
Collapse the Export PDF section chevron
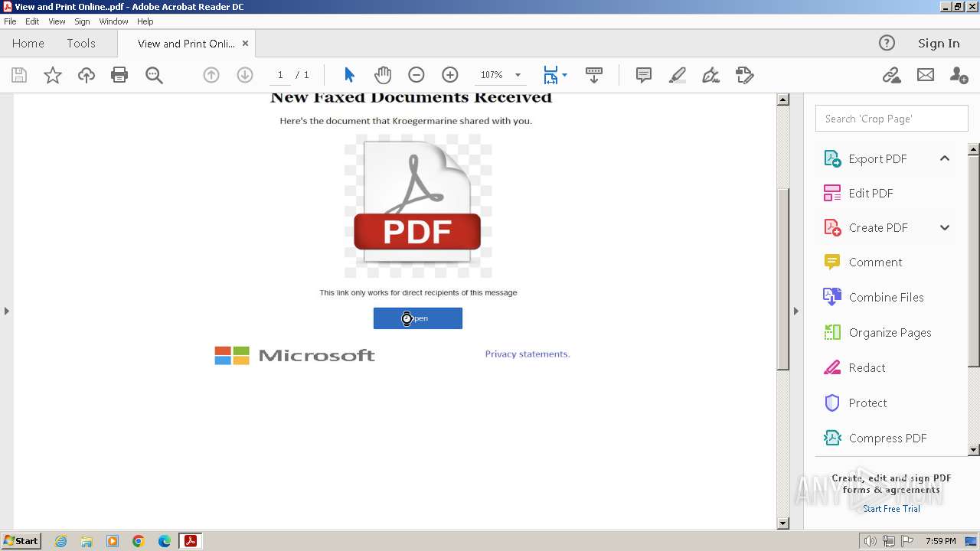coord(945,158)
